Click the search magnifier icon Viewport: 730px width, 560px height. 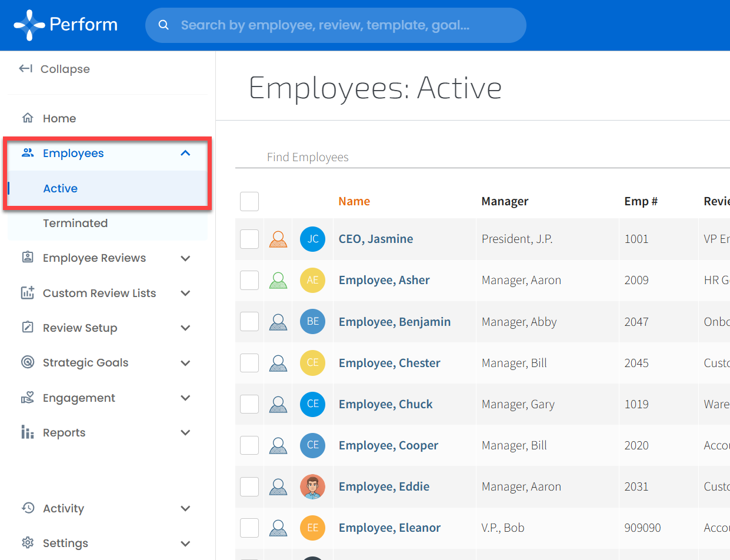pos(164,25)
